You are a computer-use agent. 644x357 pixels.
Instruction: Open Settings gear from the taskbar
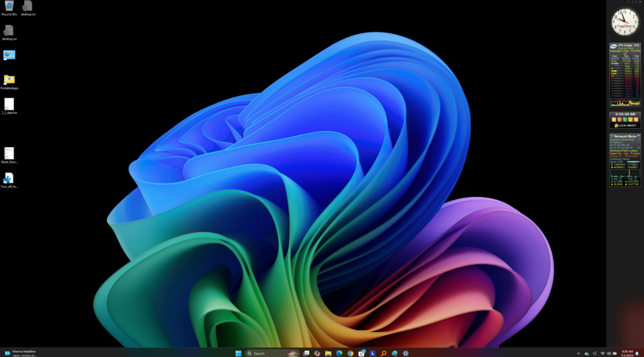pos(406,353)
